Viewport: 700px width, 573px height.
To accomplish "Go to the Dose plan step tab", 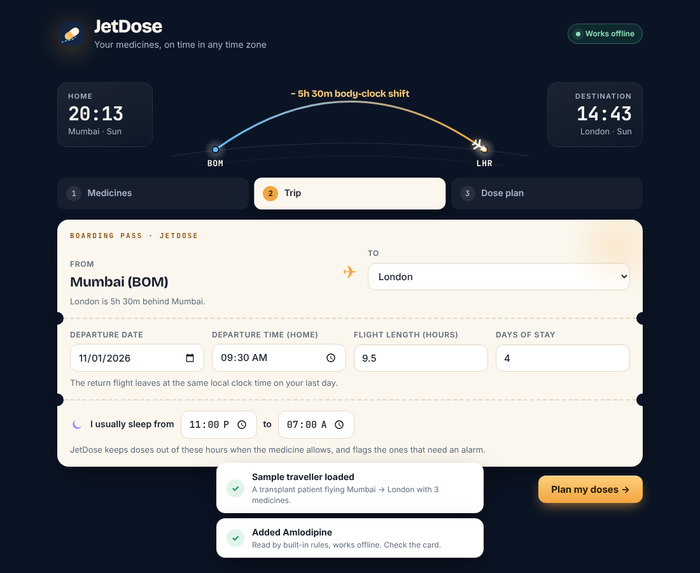I will click(x=547, y=193).
